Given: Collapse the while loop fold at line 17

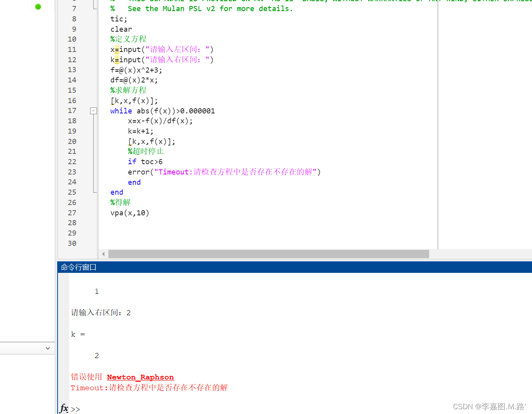Looking at the screenshot, I should pyautogui.click(x=93, y=111).
